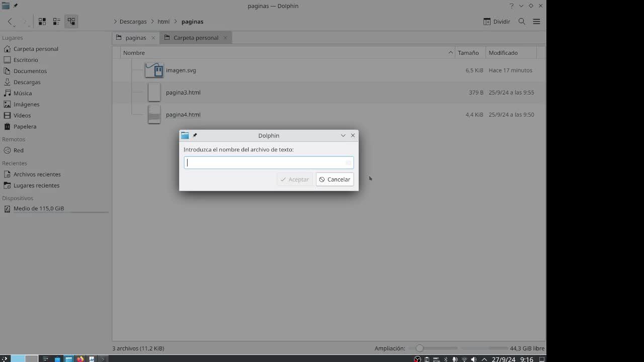The image size is (644, 362).
Task: Collapse the Dolphin dialog with its titlebar arrow
Action: (343, 135)
